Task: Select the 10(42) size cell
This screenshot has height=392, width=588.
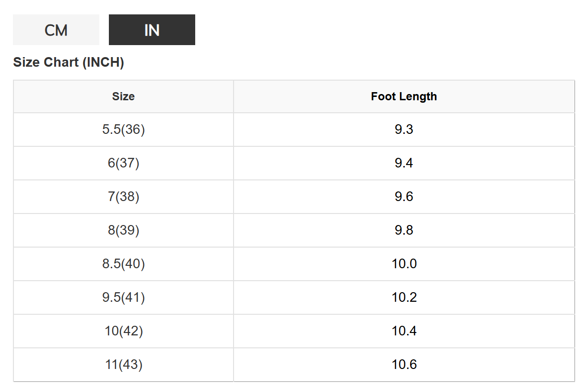Action: 123,331
